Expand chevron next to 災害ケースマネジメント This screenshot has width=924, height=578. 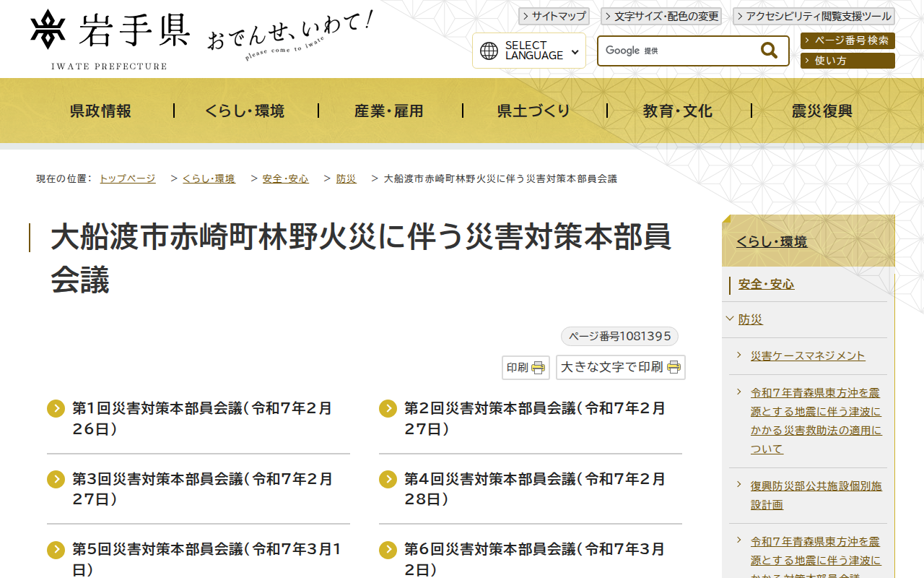[x=740, y=355]
